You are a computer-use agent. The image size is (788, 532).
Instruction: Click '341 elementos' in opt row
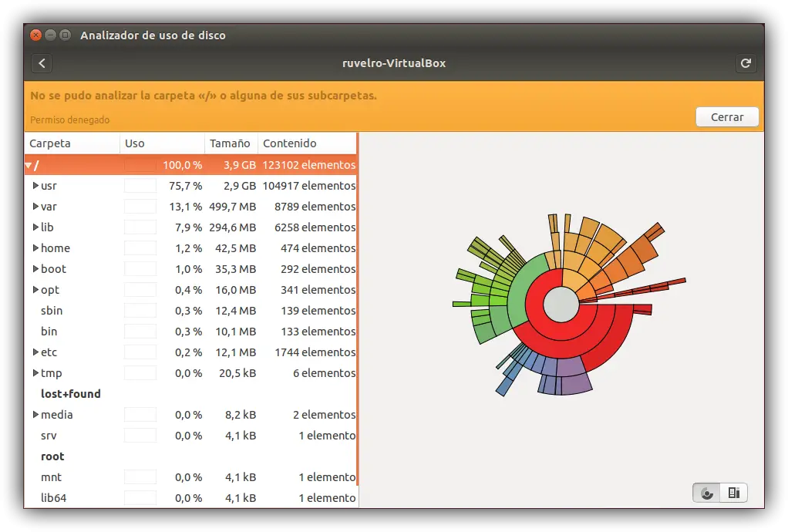(318, 290)
